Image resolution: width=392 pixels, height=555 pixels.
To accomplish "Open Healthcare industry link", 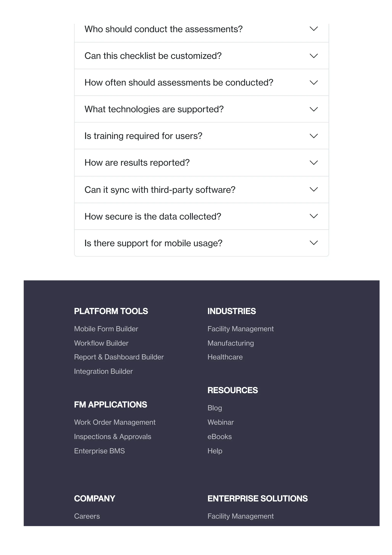I will (225, 357).
